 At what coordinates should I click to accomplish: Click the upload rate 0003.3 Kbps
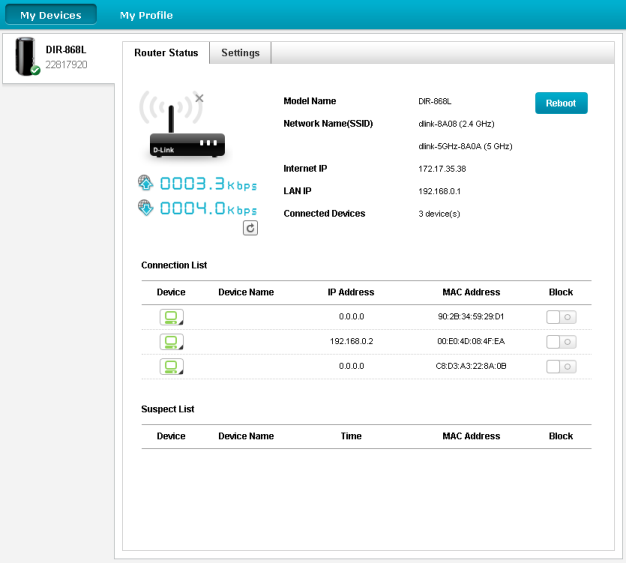click(x=208, y=184)
